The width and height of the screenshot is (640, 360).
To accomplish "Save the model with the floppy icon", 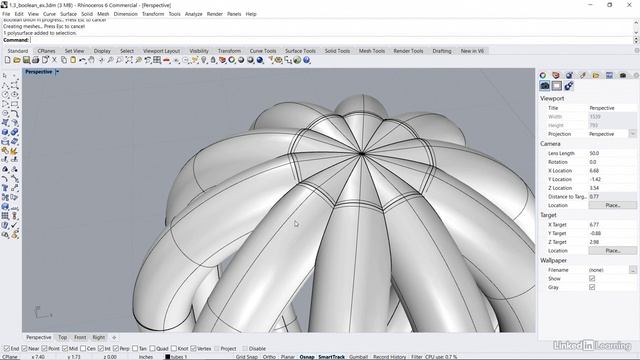I will coord(26,60).
